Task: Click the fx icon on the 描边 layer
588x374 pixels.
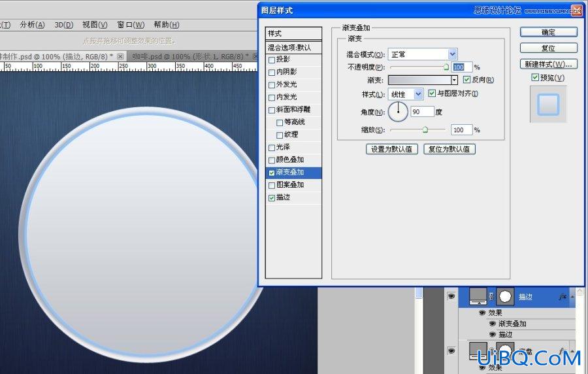Action: tap(563, 297)
